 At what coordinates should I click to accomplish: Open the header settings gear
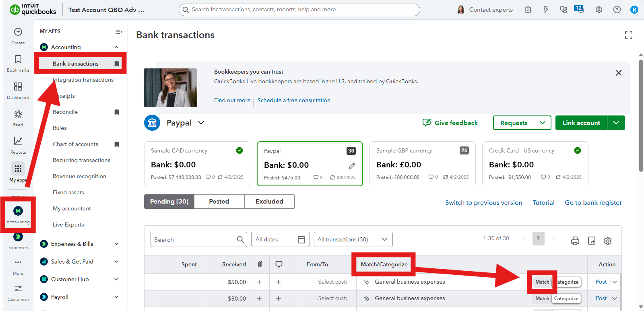click(x=599, y=10)
